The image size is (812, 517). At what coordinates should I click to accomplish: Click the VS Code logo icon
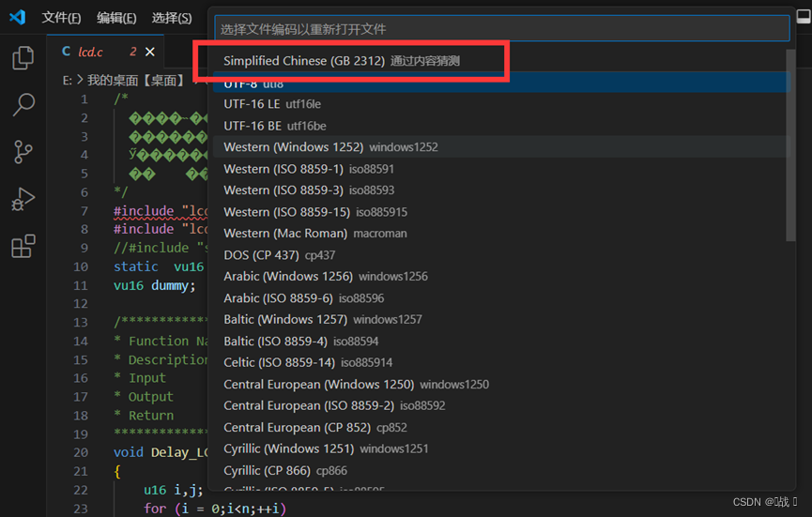[x=18, y=18]
